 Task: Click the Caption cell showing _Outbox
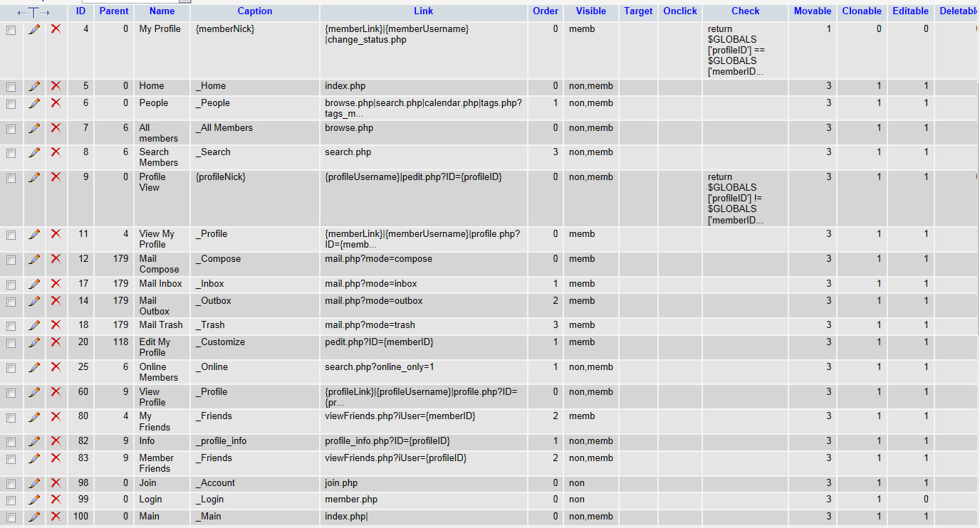click(x=212, y=301)
